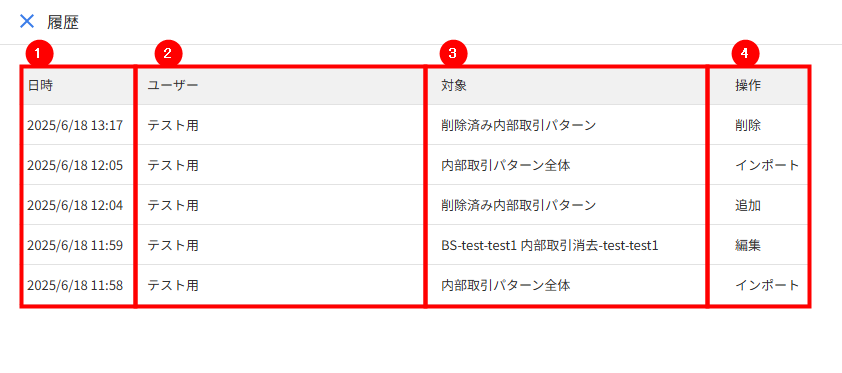Select BS-test-test1 内部取引消去-test-test1 target cell

[550, 245]
